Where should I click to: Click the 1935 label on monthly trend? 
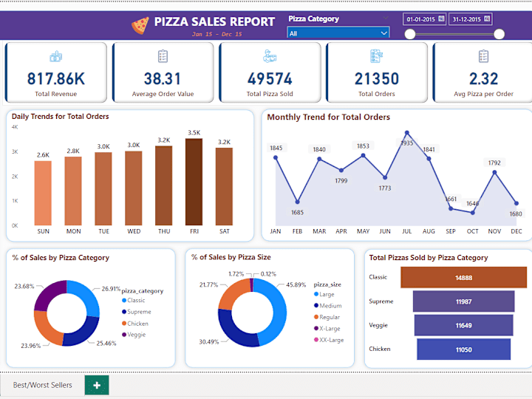tap(407, 143)
